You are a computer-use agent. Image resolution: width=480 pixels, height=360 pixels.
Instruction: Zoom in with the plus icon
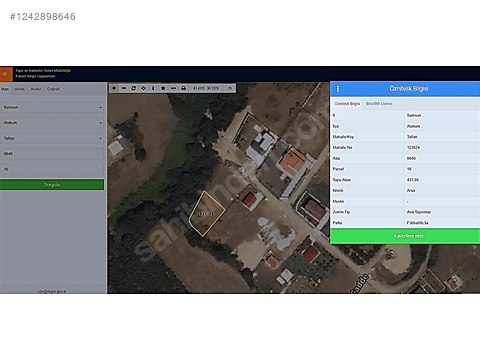point(114,88)
